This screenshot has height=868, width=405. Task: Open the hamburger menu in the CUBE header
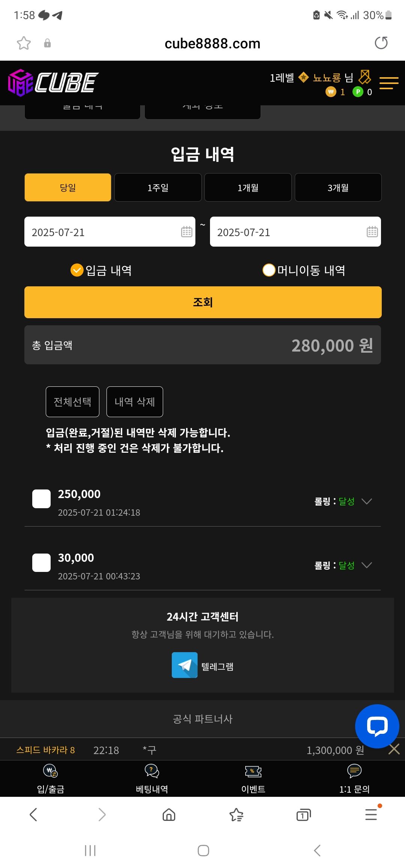click(388, 83)
